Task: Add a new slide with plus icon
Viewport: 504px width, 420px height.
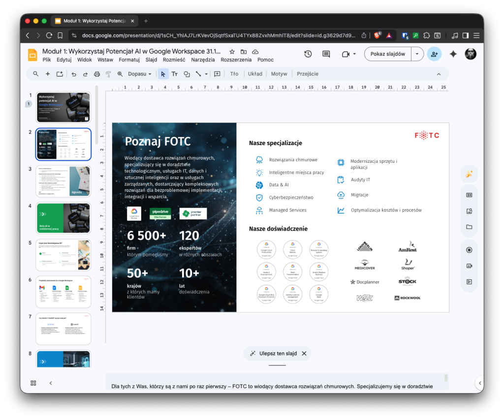Action: coord(48,74)
